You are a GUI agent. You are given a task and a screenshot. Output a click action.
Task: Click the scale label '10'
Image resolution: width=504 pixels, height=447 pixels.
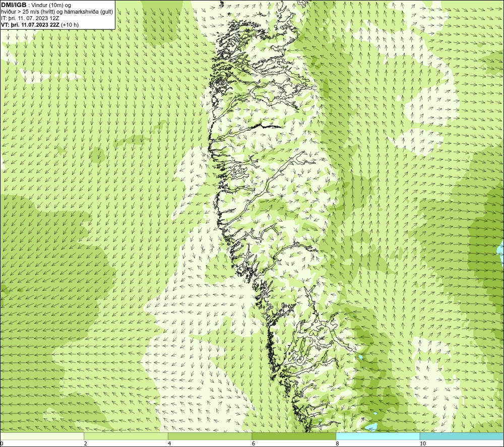(x=423, y=443)
